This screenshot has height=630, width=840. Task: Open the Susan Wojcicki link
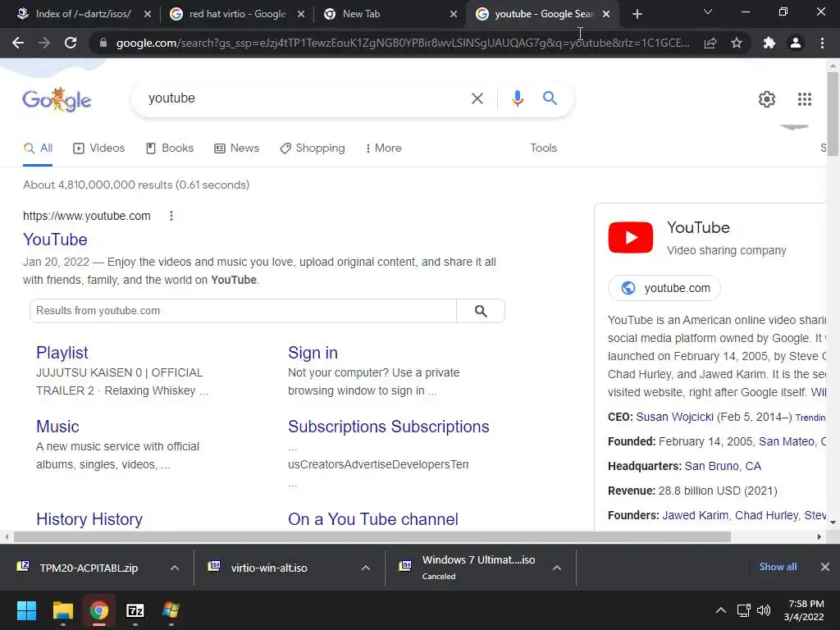point(674,418)
